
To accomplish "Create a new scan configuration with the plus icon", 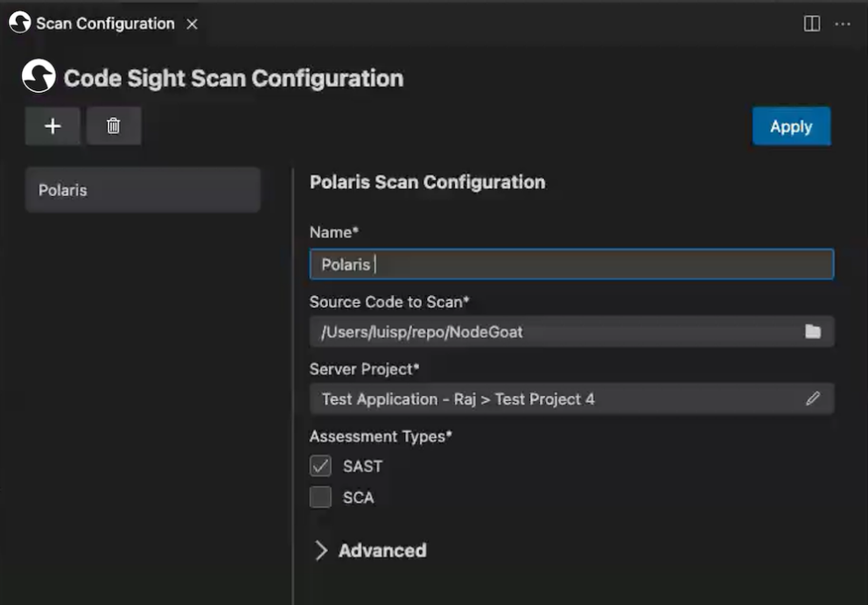I will 52,125.
